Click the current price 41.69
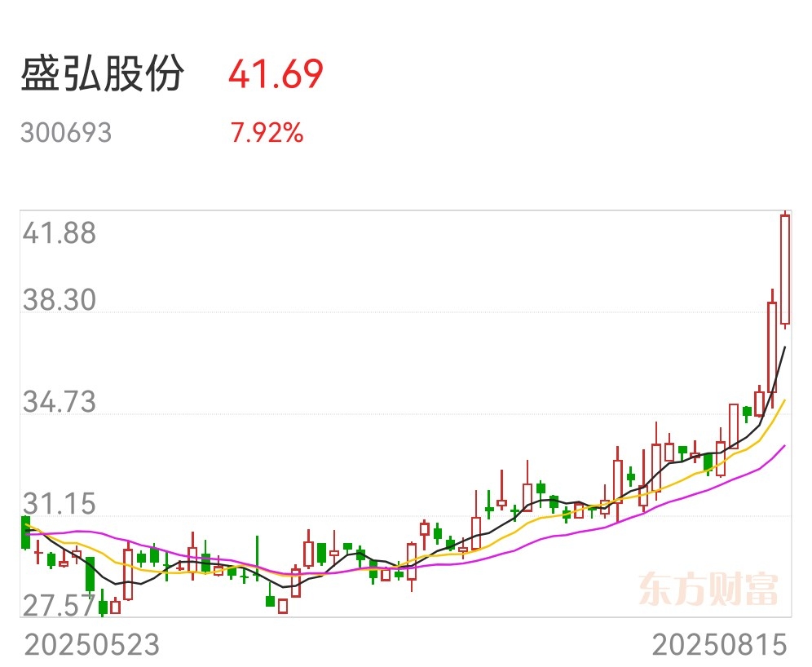 coord(276,74)
